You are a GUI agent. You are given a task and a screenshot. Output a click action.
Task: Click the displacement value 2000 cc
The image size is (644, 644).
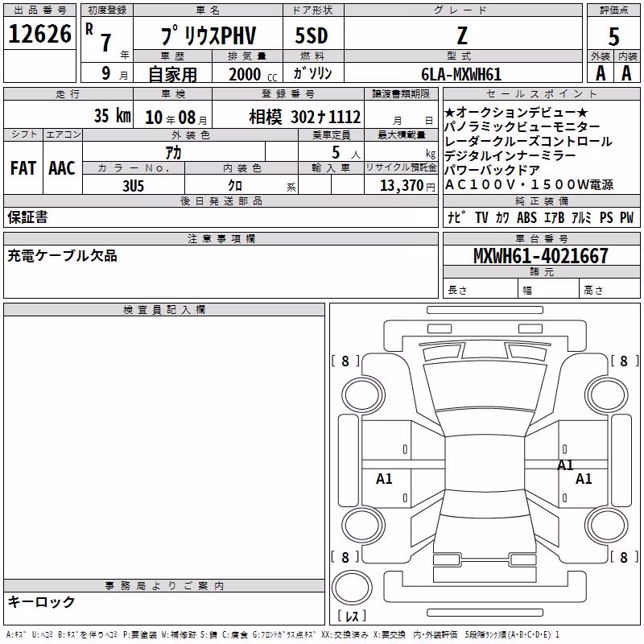[x=253, y=74]
